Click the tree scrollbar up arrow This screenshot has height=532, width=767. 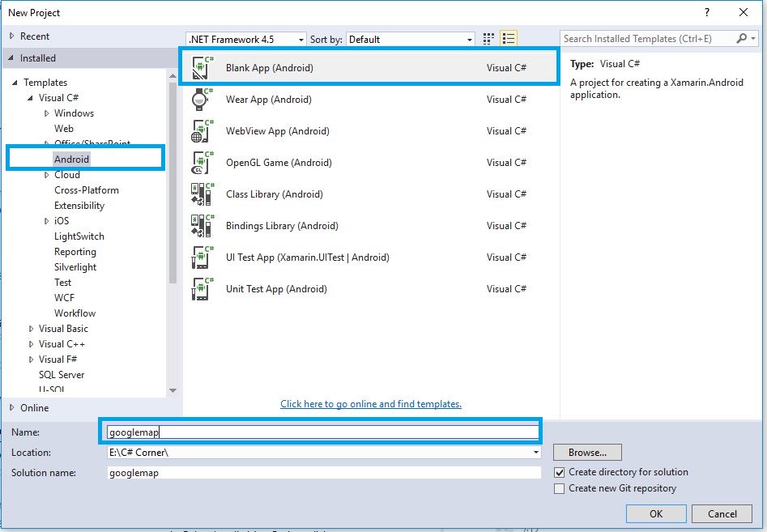tap(173, 76)
